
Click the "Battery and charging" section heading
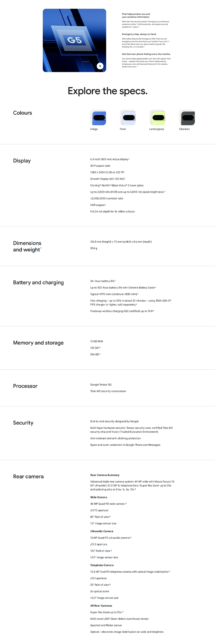[x=38, y=283]
